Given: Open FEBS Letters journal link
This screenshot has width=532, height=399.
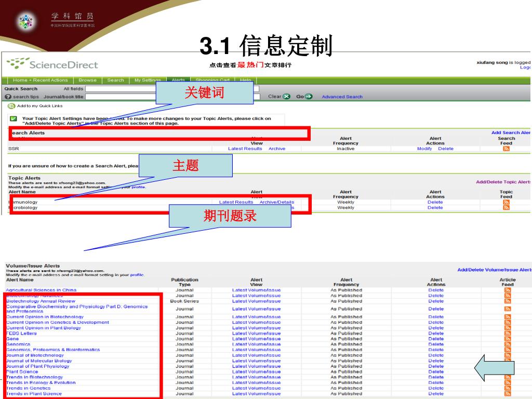Looking at the screenshot, I should tap(21, 333).
